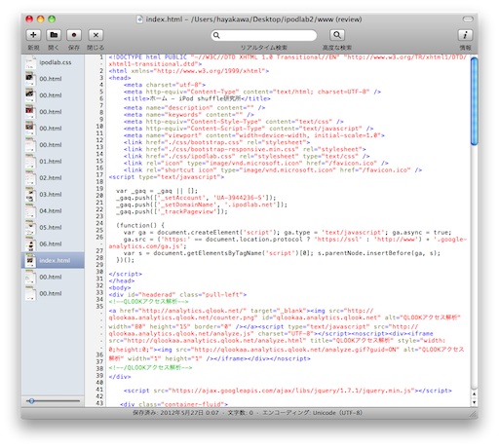Click the scroll down arrow
499x448 pixels.
[x=474, y=402]
